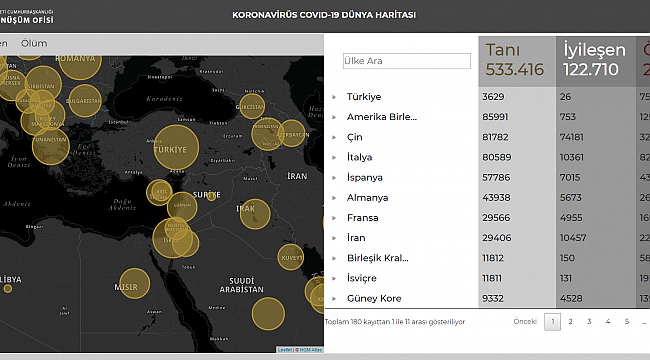Expand the Birleşik Kral... row arrow
This screenshot has height=360, width=650.
click(x=334, y=258)
